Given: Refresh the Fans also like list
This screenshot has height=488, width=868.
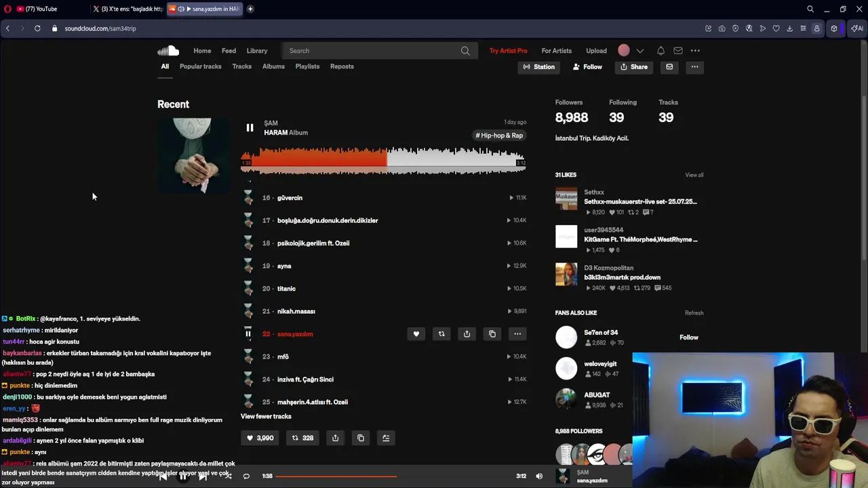Looking at the screenshot, I should point(694,313).
